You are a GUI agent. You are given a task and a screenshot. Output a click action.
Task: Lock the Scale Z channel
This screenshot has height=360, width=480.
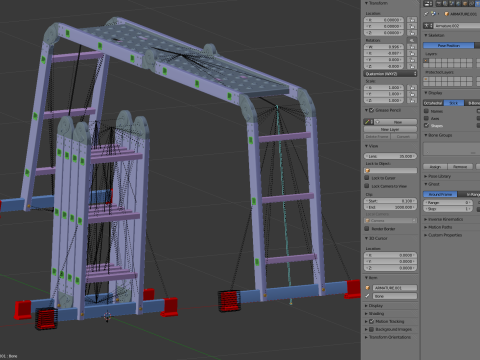tap(412, 100)
